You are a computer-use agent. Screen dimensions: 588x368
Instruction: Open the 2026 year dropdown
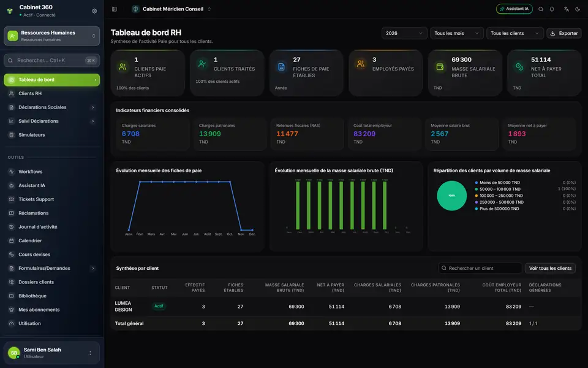(x=404, y=33)
